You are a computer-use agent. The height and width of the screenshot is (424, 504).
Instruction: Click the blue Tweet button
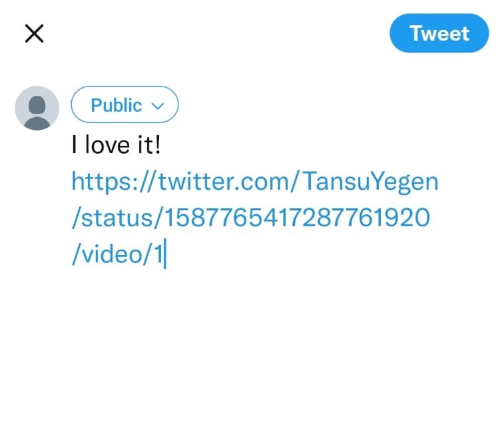point(439,33)
